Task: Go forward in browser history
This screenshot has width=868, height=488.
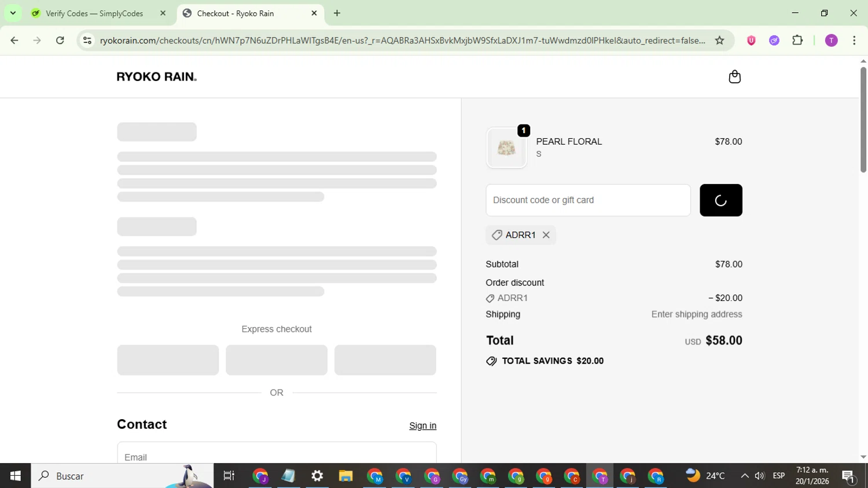Action: coord(37,41)
